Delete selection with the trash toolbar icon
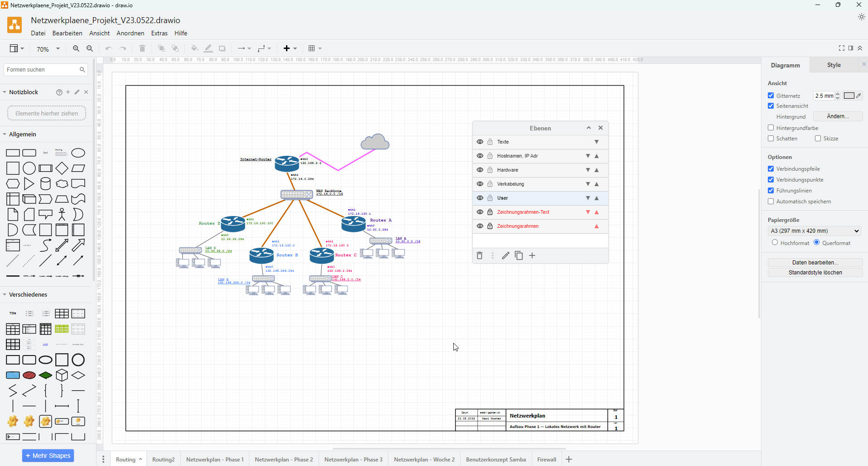This screenshot has width=868, height=466. [142, 48]
